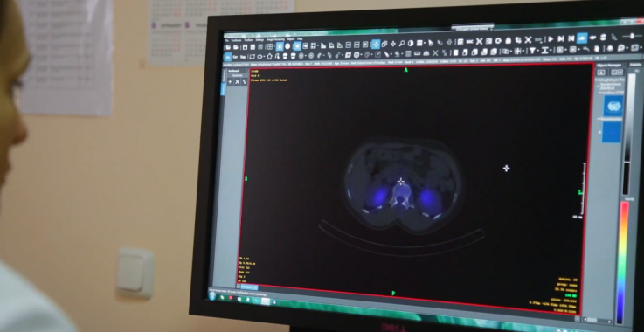Open the Settings menu
This screenshot has height=332, width=644.
pyautogui.click(x=260, y=40)
